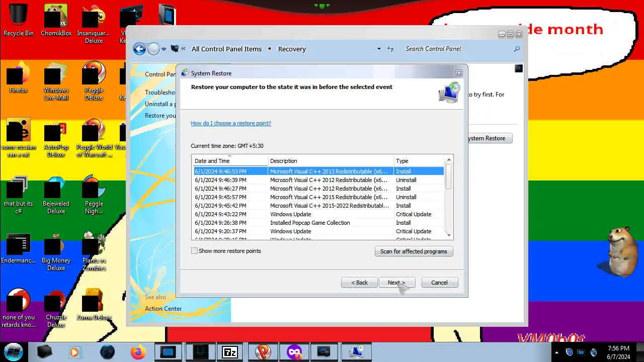Select the 9:43:22 PM Windows Update restore point
The image size is (644, 362).
(318, 214)
